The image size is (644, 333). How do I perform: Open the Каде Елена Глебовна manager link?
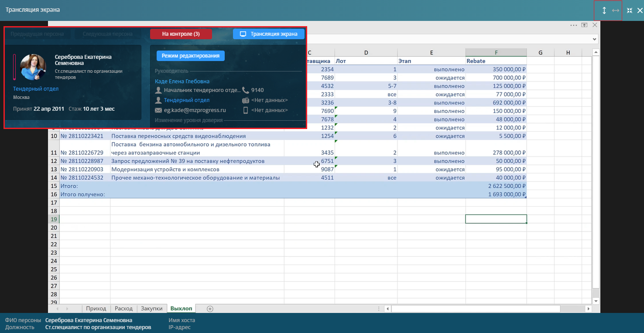182,81
